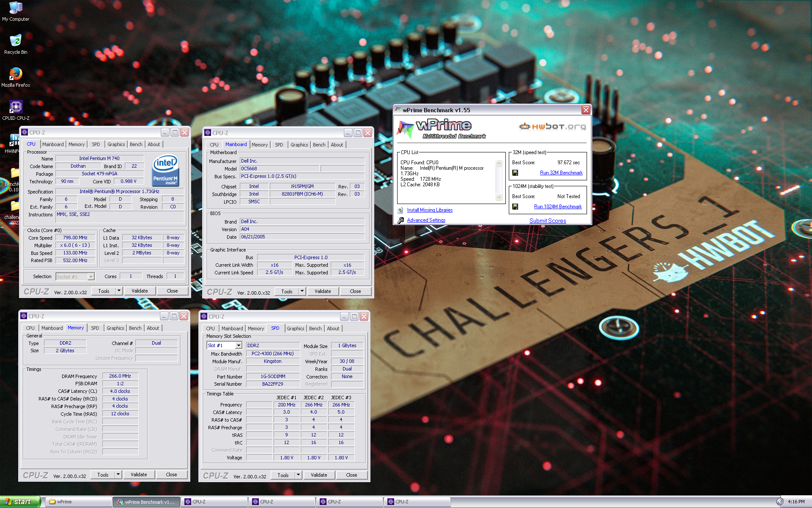Viewport: 812px width, 508px height.
Task: Launch CPUID CPU-Z desktop shortcut
Action: 16,110
